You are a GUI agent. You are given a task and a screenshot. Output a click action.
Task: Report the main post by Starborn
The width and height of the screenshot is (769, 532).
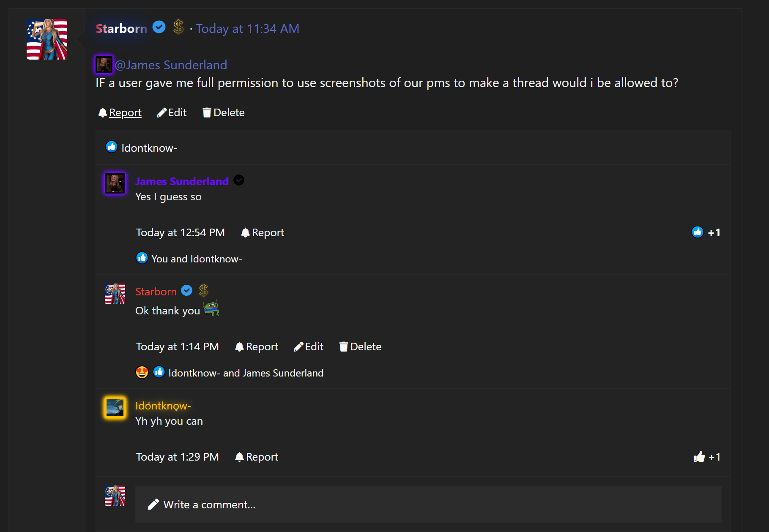pos(120,113)
